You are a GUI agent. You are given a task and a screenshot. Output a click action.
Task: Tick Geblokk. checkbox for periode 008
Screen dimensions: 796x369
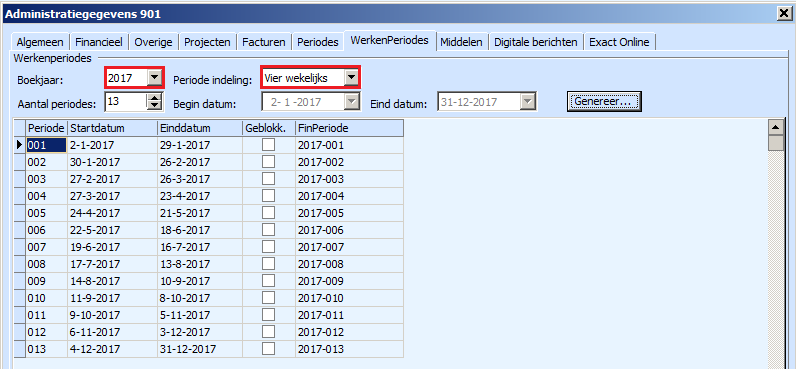[x=269, y=264]
